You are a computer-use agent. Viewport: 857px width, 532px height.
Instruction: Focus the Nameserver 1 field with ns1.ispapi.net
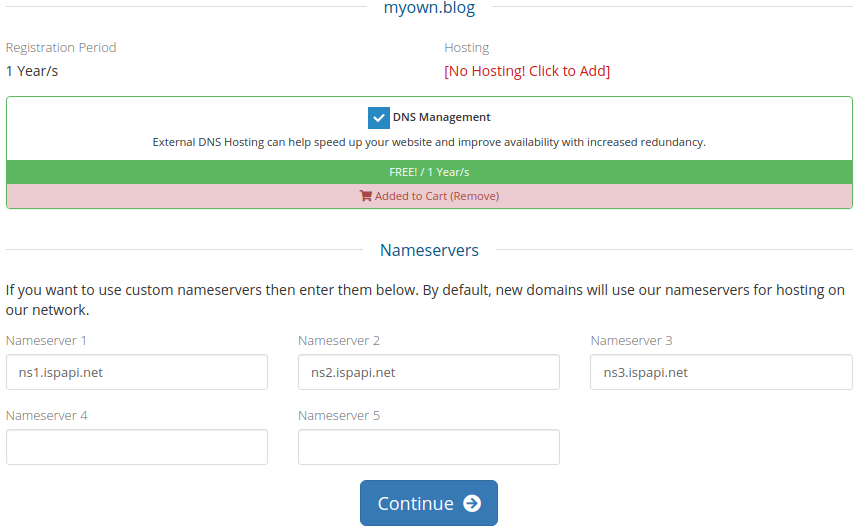137,372
